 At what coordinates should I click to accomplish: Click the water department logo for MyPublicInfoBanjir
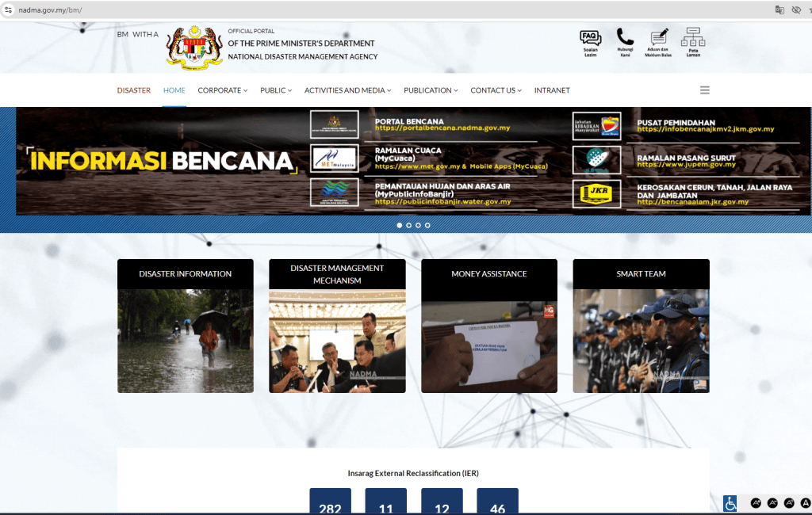tap(335, 192)
